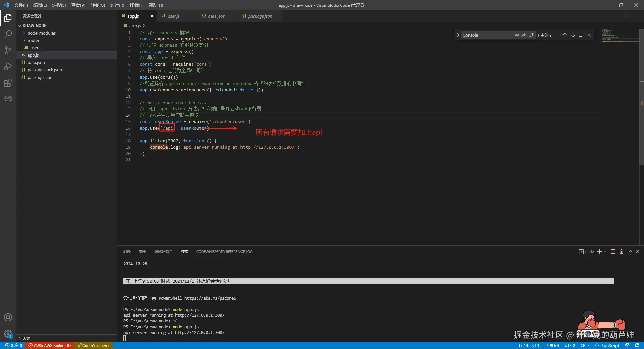Open go-to-line via 行 14, 列 15
644x349 pixels.
(530, 345)
